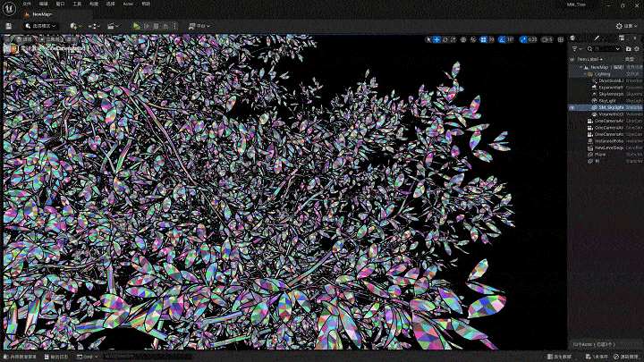Click the surface snapping icon

click(x=475, y=39)
